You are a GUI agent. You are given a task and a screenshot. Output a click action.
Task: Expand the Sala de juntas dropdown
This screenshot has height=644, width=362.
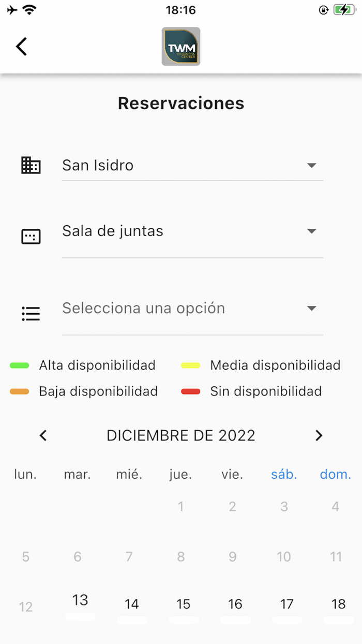coord(192,231)
